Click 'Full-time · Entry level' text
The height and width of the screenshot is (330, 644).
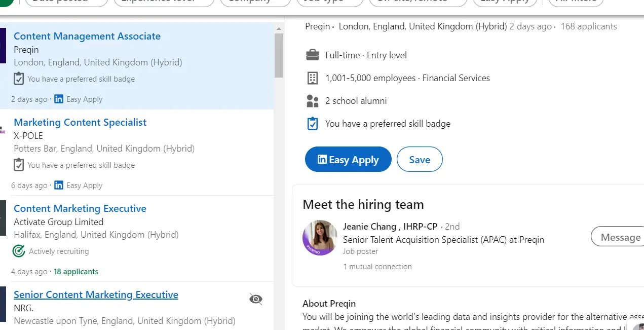coord(366,55)
